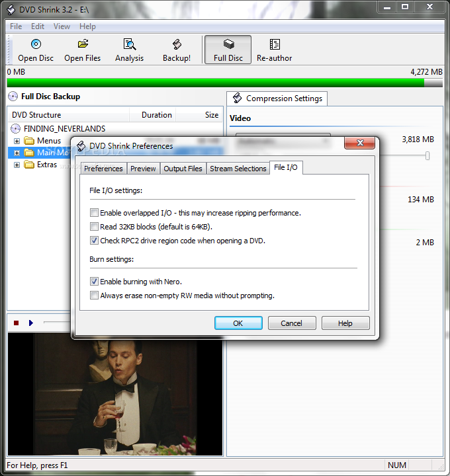The height and width of the screenshot is (476, 450).
Task: Toggle Read 32KB blocks checkbox
Action: pyautogui.click(x=94, y=227)
